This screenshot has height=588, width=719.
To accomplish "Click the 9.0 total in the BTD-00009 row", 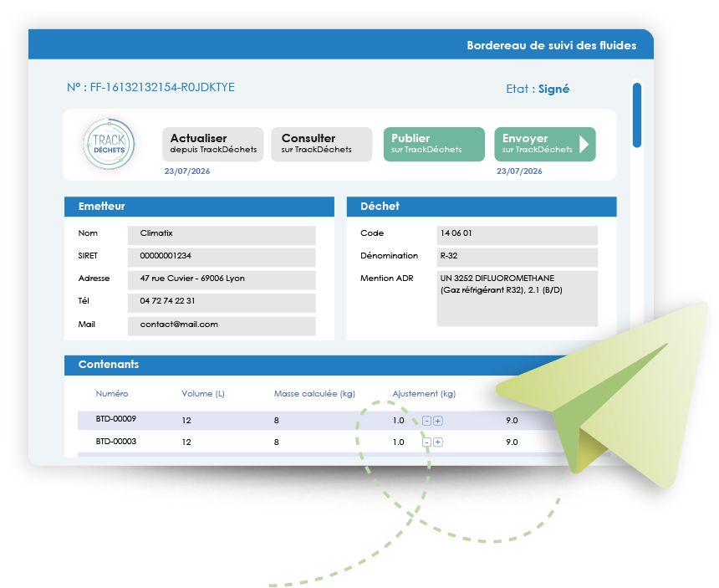I will pyautogui.click(x=512, y=421).
